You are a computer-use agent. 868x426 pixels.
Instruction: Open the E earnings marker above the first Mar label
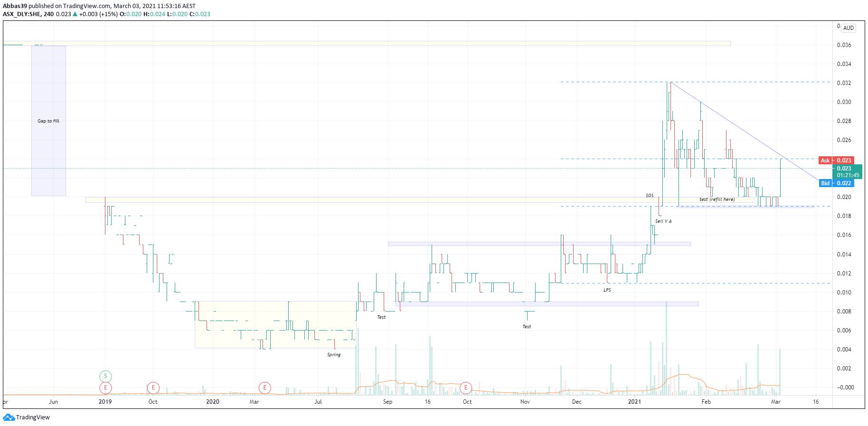point(264,388)
